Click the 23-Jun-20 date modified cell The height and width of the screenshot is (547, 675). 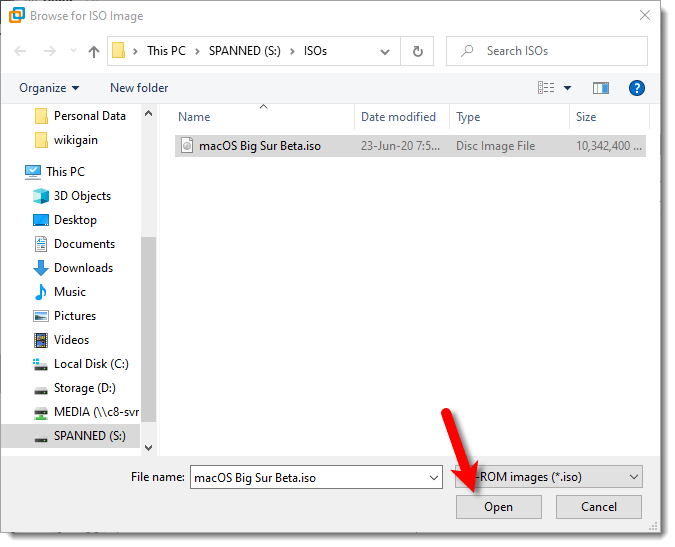tap(400, 146)
